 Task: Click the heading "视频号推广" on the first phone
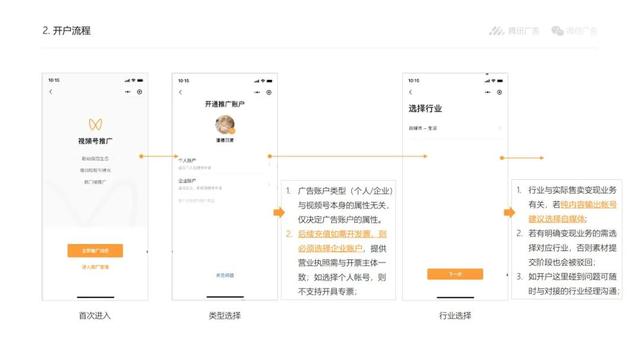95,141
